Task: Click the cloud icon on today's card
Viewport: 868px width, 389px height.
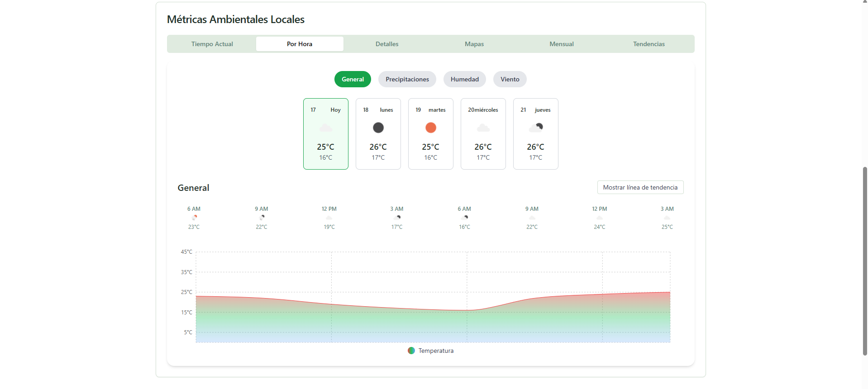Action: pyautogui.click(x=325, y=128)
